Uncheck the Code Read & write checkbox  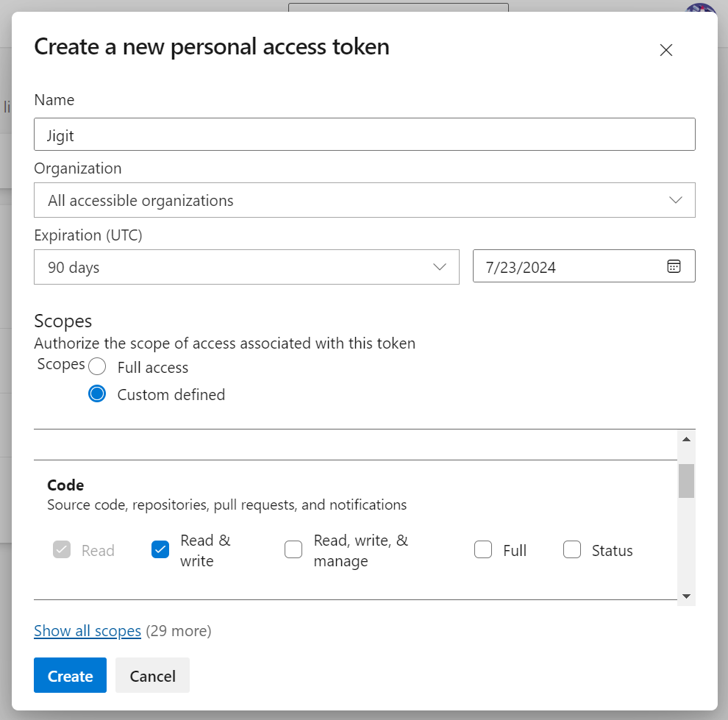point(160,549)
